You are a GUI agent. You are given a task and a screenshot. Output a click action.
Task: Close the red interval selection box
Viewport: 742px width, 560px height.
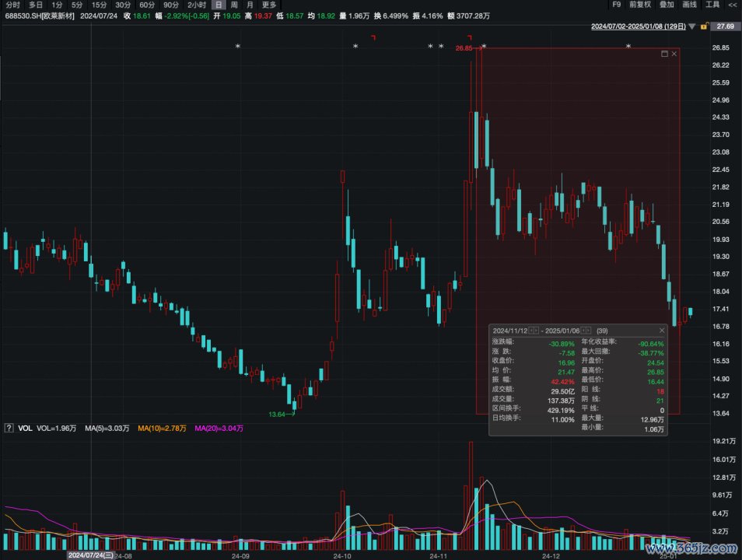(674, 54)
